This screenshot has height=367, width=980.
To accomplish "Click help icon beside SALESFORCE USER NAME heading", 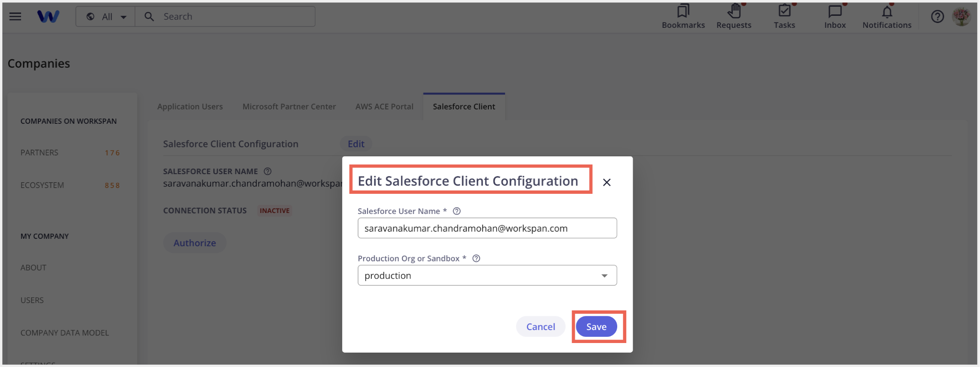I will (268, 171).
